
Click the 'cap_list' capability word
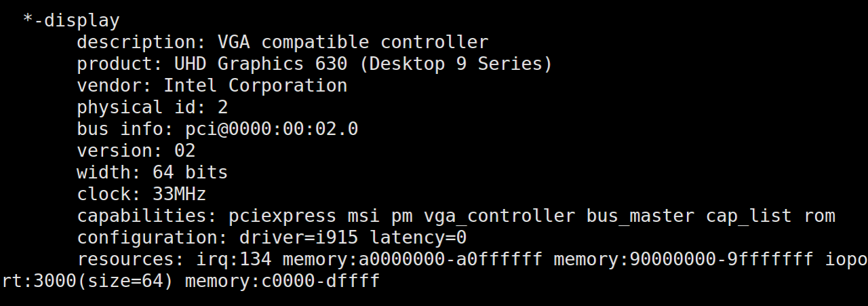749,216
